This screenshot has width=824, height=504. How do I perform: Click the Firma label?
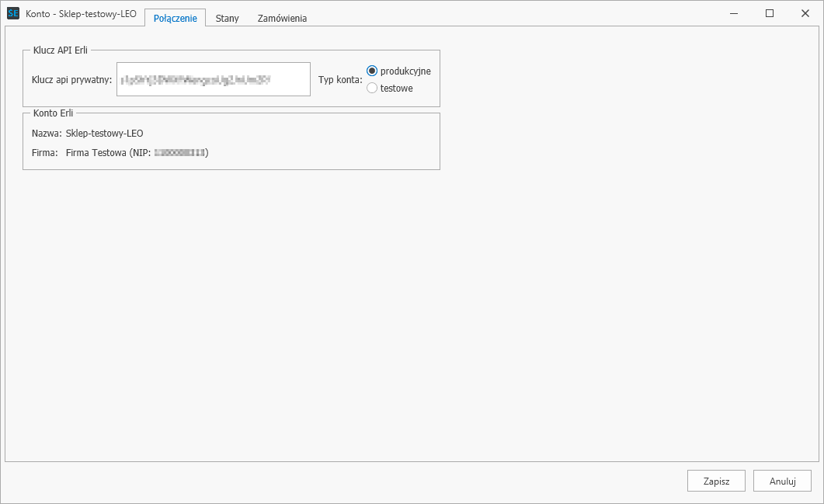pyautogui.click(x=45, y=153)
